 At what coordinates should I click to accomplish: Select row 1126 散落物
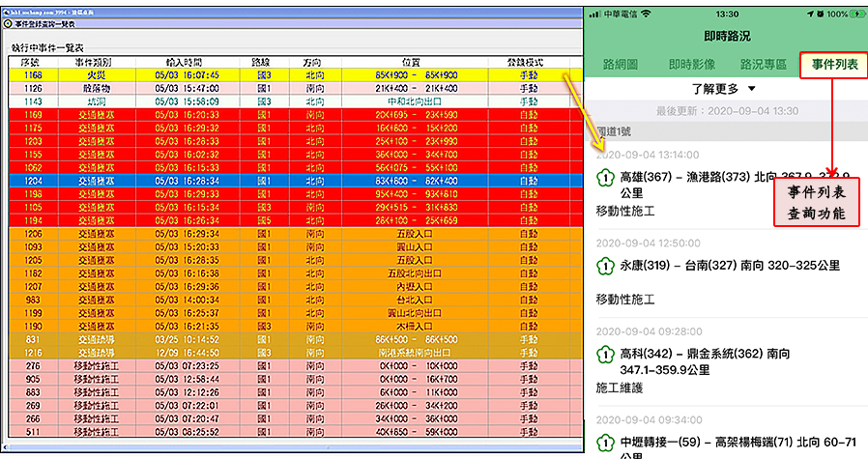294,89
